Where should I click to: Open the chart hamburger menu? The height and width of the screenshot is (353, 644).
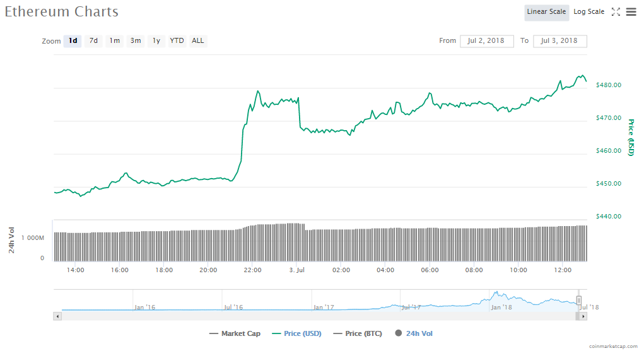[x=631, y=12]
